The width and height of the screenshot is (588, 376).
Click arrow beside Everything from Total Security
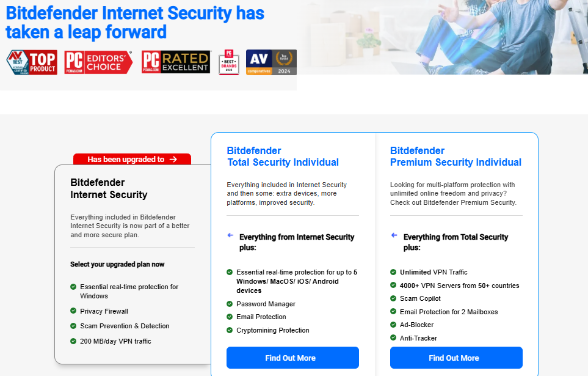(394, 235)
